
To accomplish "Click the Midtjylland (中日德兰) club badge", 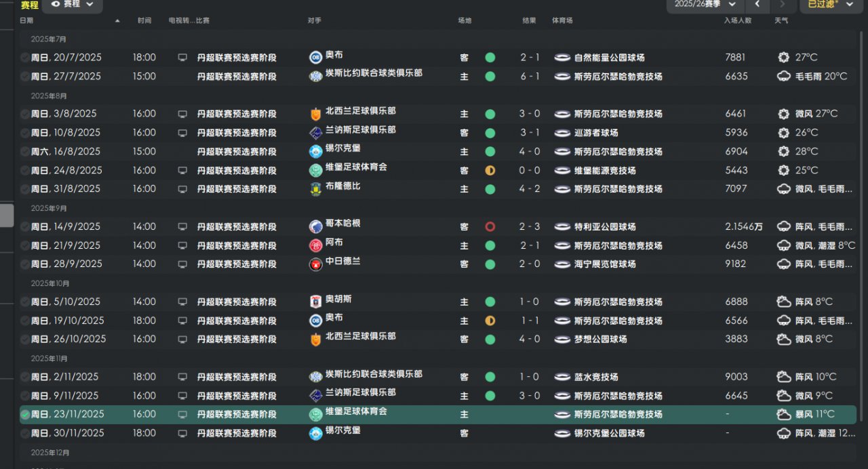I will tap(315, 264).
